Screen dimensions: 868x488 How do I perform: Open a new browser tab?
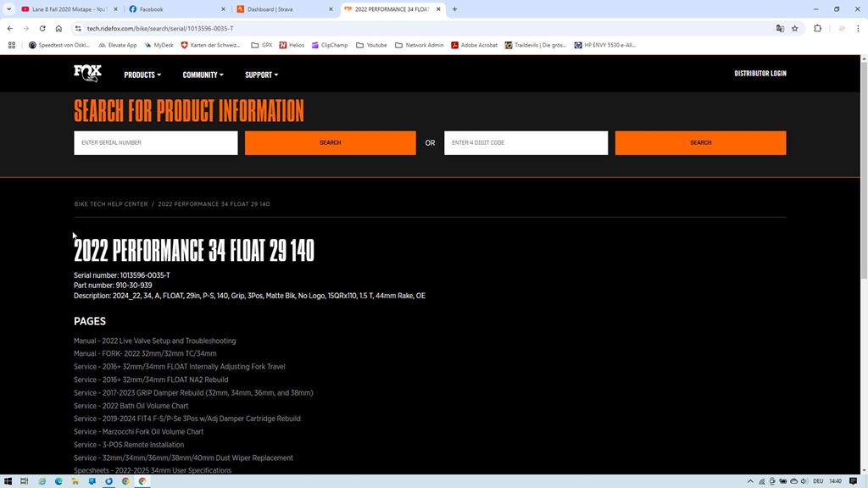454,9
